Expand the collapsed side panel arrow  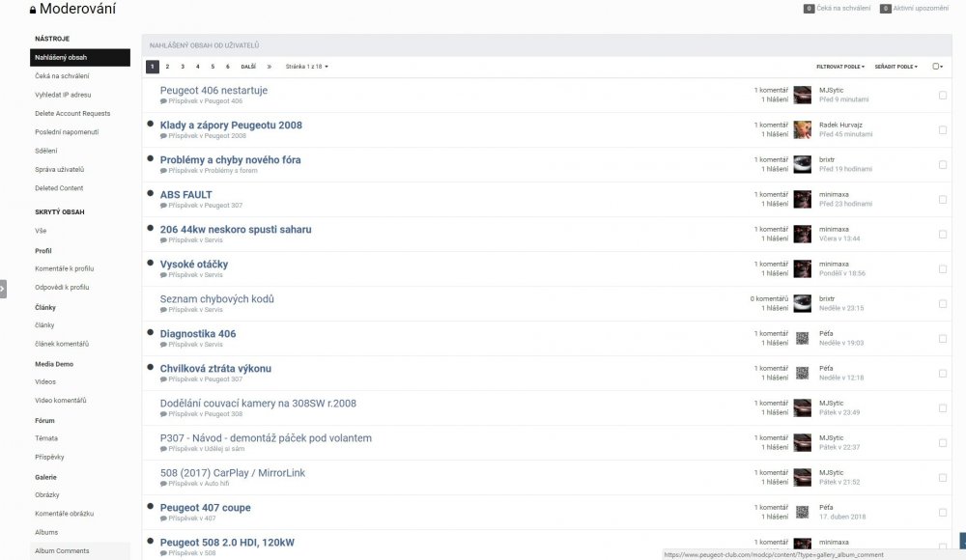(x=3, y=289)
